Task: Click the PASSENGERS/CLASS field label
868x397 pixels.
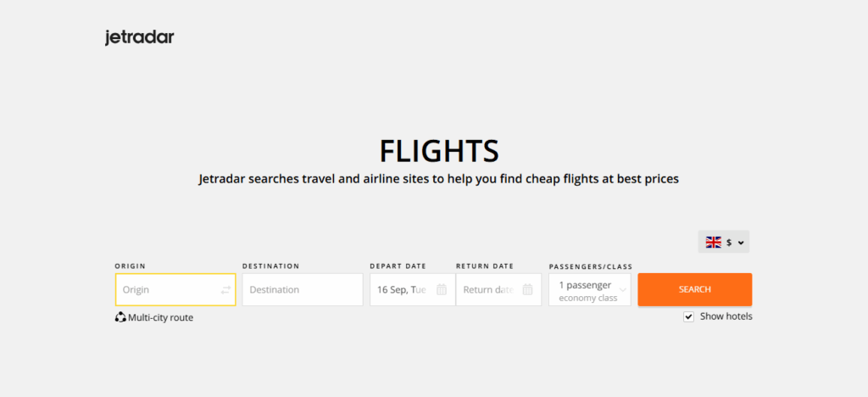Action: [x=591, y=267]
